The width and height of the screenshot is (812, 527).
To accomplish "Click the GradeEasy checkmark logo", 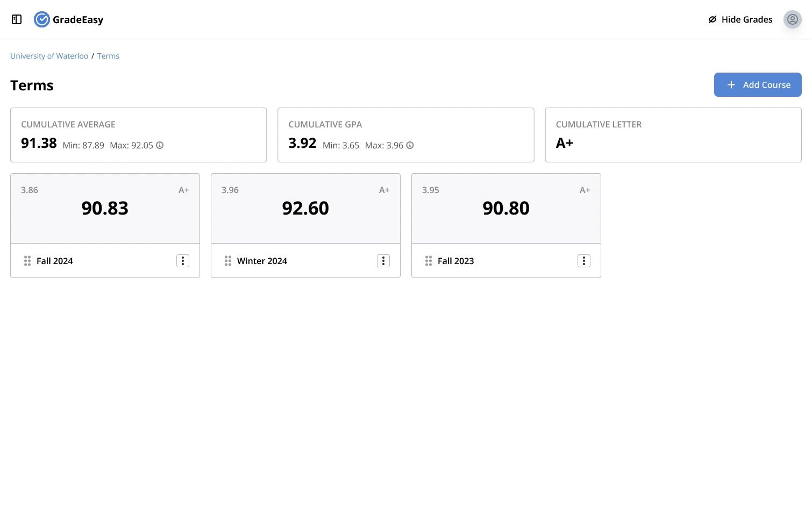I will (x=41, y=19).
